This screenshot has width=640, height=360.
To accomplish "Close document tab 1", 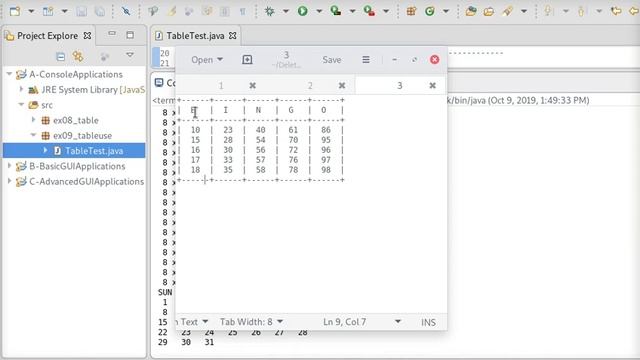I will (x=253, y=86).
